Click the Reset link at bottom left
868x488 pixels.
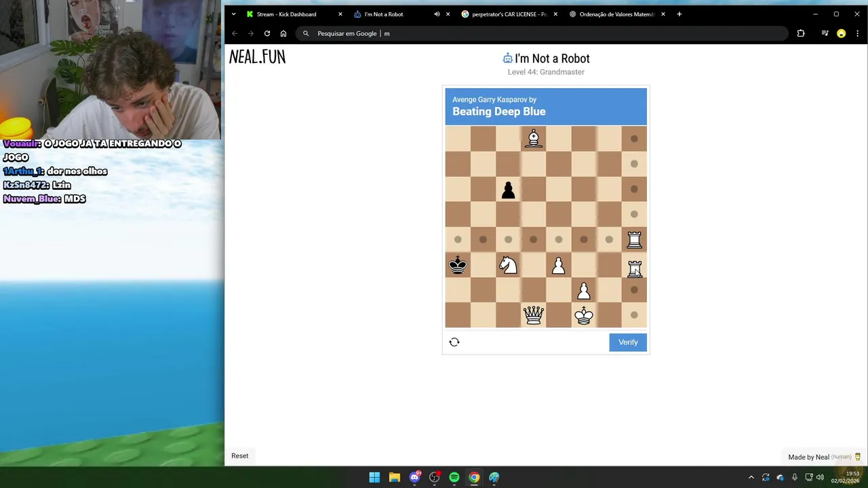pyautogui.click(x=240, y=455)
